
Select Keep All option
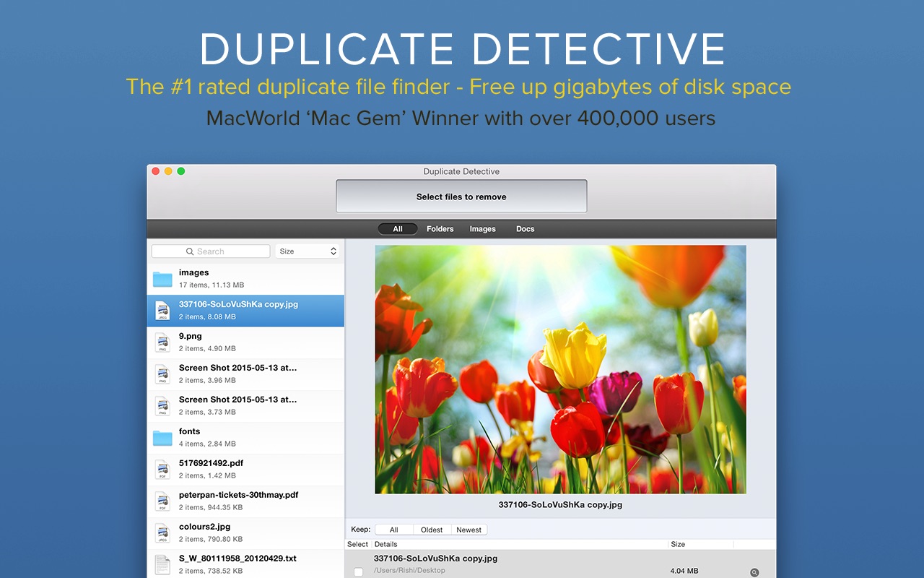tap(393, 530)
